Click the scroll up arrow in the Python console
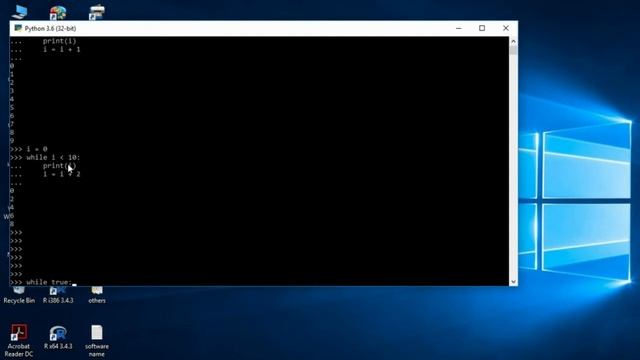 (x=513, y=41)
